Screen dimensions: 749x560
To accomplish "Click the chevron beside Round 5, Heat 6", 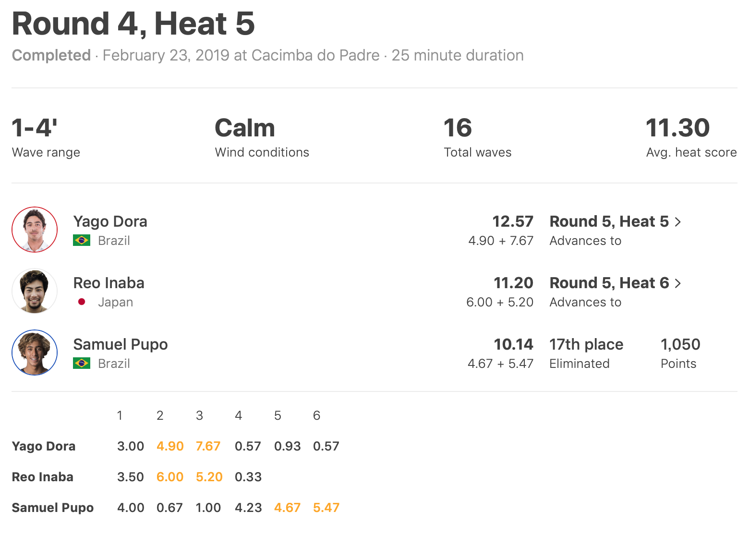I will (x=678, y=283).
